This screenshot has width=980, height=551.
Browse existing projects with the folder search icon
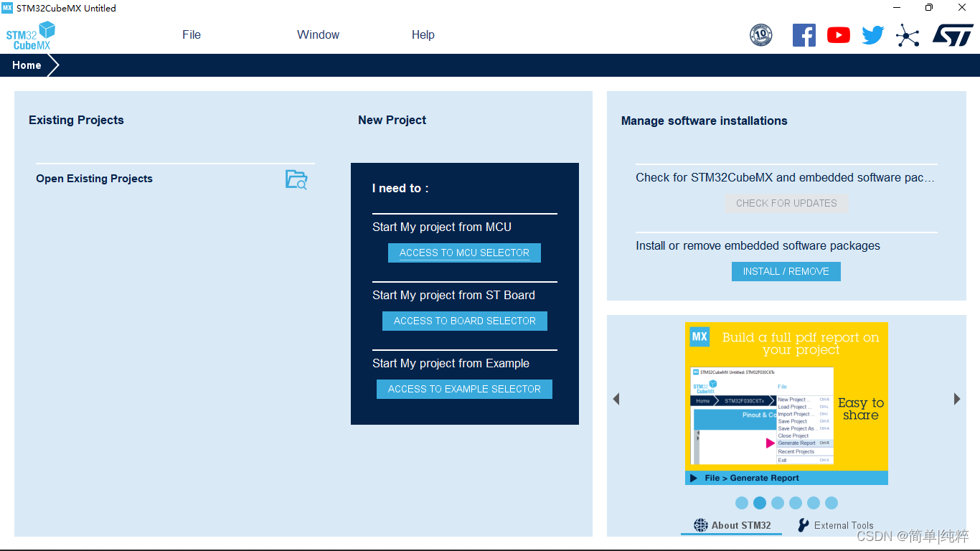coord(296,179)
